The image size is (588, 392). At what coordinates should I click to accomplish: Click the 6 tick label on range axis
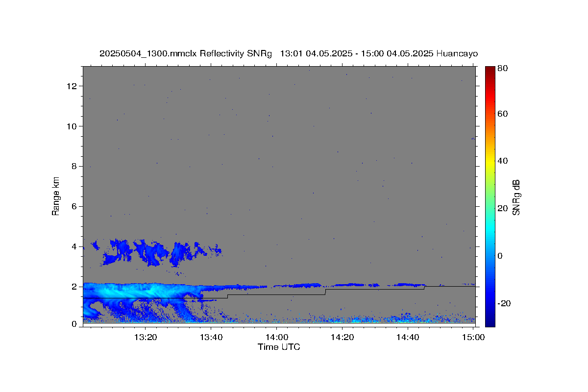click(74, 206)
